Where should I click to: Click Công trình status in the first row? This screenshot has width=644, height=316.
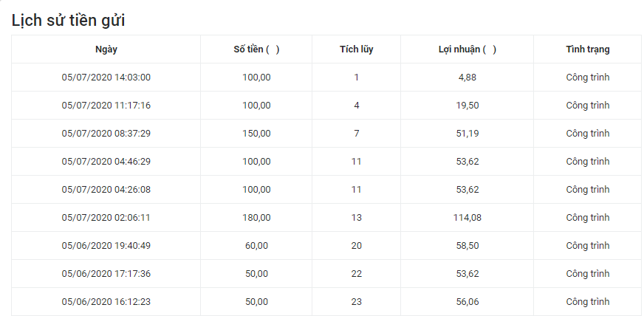(x=588, y=78)
